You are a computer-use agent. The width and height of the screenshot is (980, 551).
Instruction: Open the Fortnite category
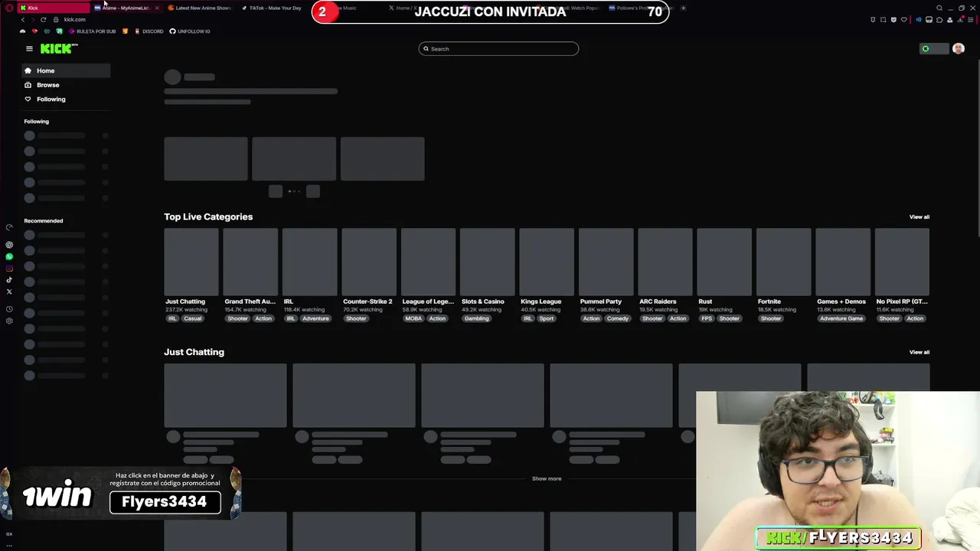pyautogui.click(x=783, y=262)
